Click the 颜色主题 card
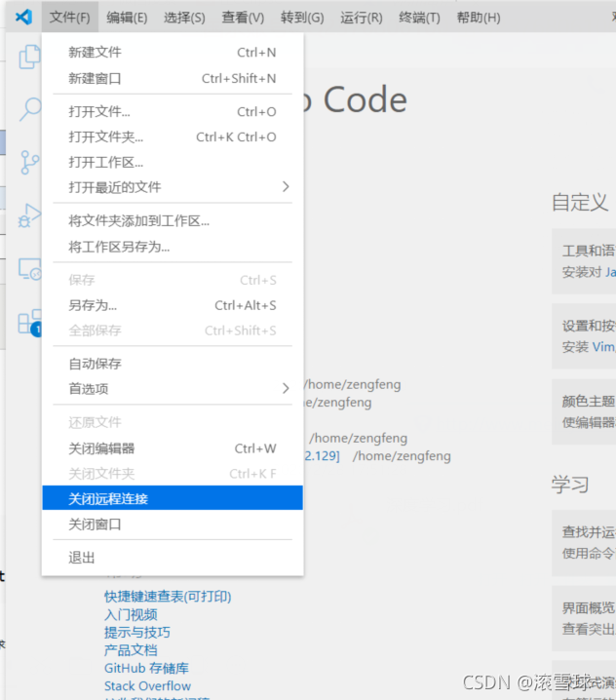 [x=584, y=411]
